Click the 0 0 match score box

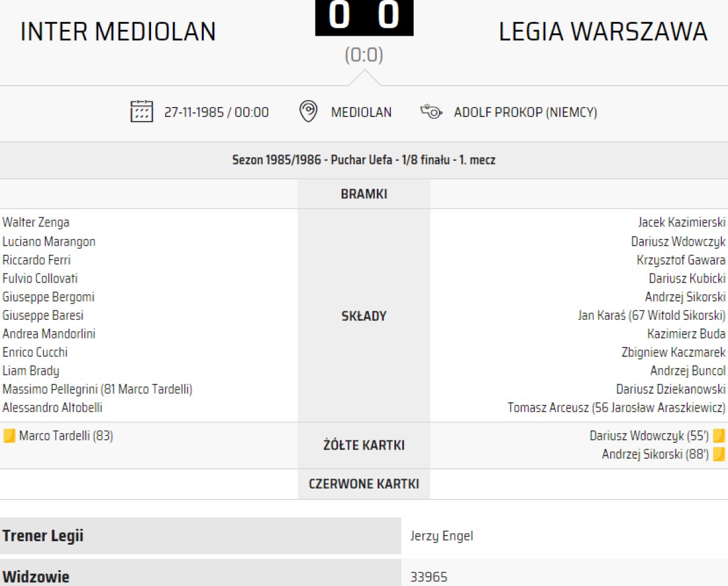click(364, 17)
